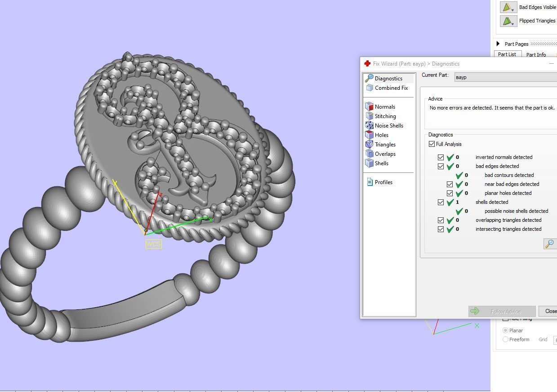Open the Flipped Triangles dropdown button
Image resolution: width=557 pixels, height=392 pixels.
(508, 21)
